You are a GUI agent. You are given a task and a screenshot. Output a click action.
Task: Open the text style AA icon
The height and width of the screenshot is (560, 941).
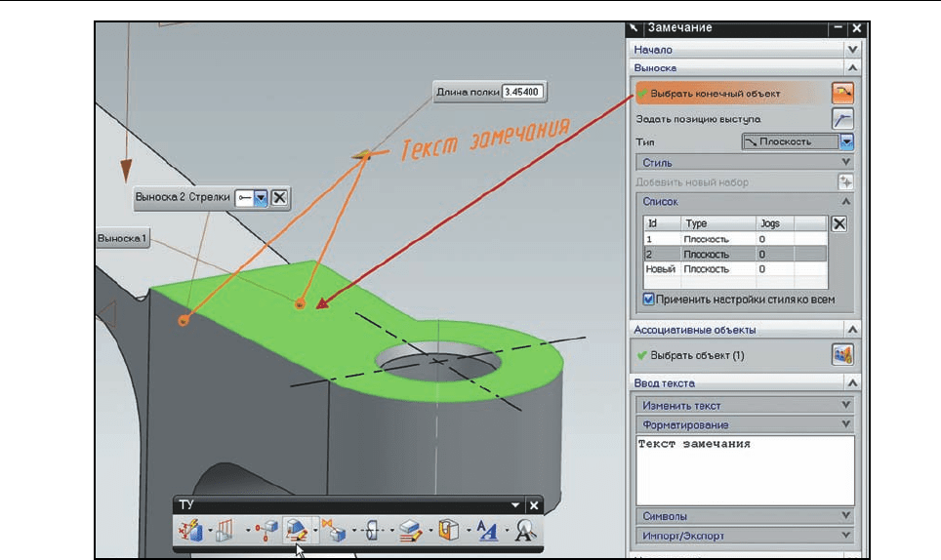pyautogui.click(x=487, y=531)
